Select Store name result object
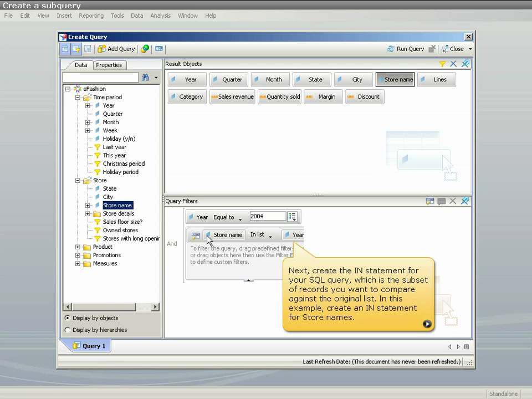The height and width of the screenshot is (399, 532). click(395, 79)
